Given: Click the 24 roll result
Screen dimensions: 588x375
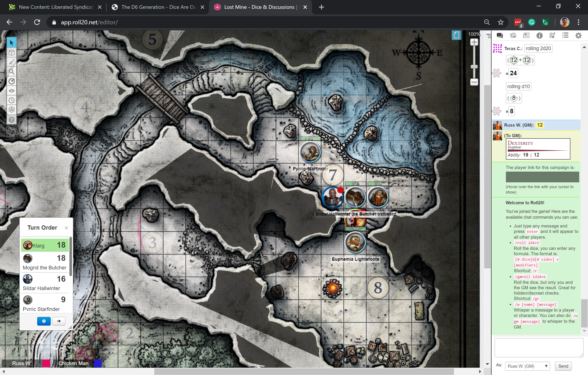Looking at the screenshot, I should coord(513,73).
